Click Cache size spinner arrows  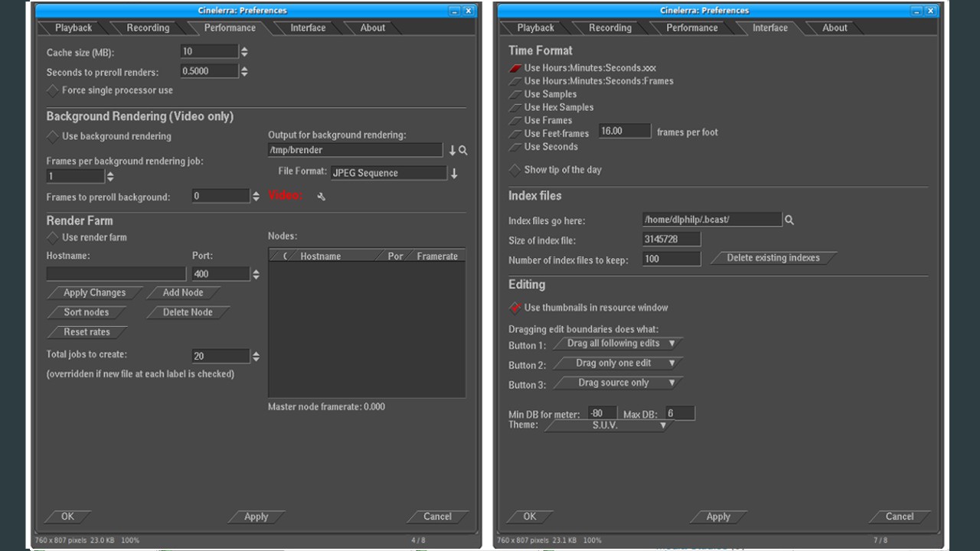244,52
